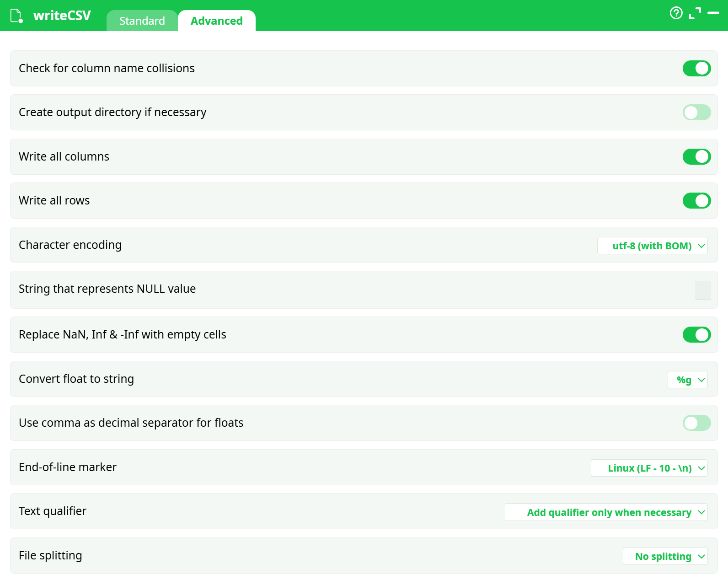Disable Replace NaN, Inf with empty cells
Viewport: 728px width, 580px height.
696,335
